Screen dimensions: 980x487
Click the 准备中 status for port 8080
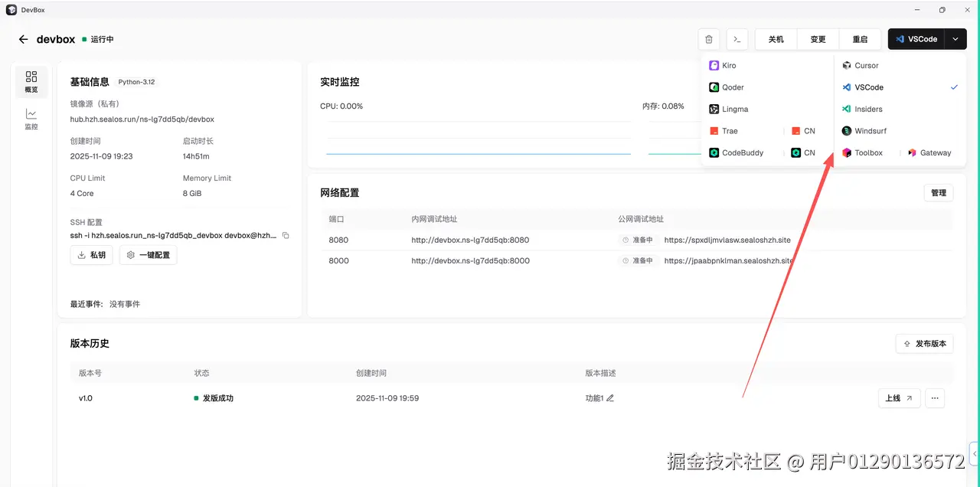pos(639,240)
